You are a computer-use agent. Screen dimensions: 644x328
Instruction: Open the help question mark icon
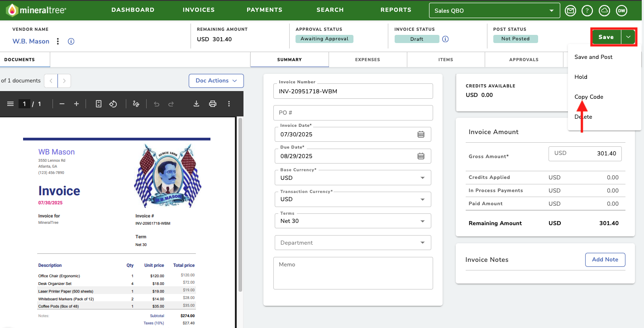click(587, 10)
